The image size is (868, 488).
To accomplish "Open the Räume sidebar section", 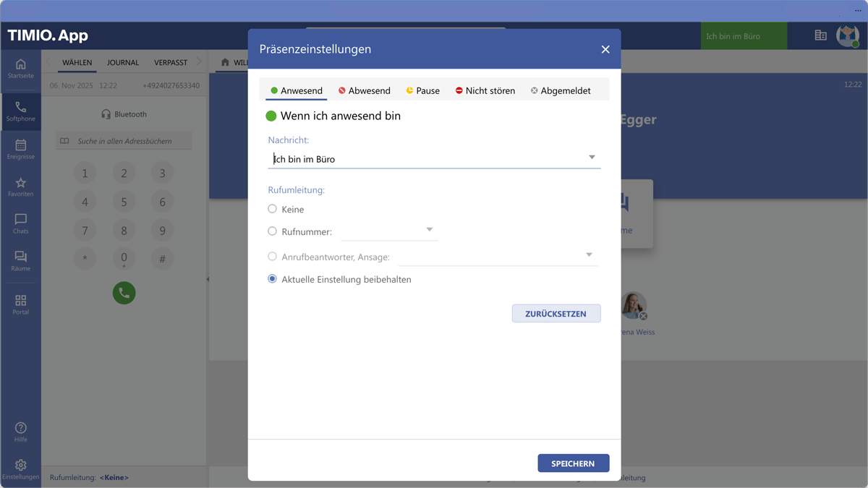I will click(21, 262).
